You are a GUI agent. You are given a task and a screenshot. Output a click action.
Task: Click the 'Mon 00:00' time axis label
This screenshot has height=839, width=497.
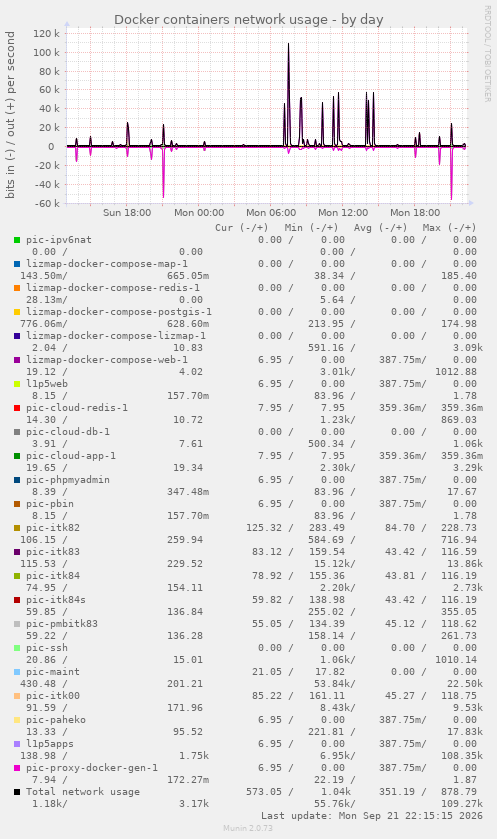[199, 213]
